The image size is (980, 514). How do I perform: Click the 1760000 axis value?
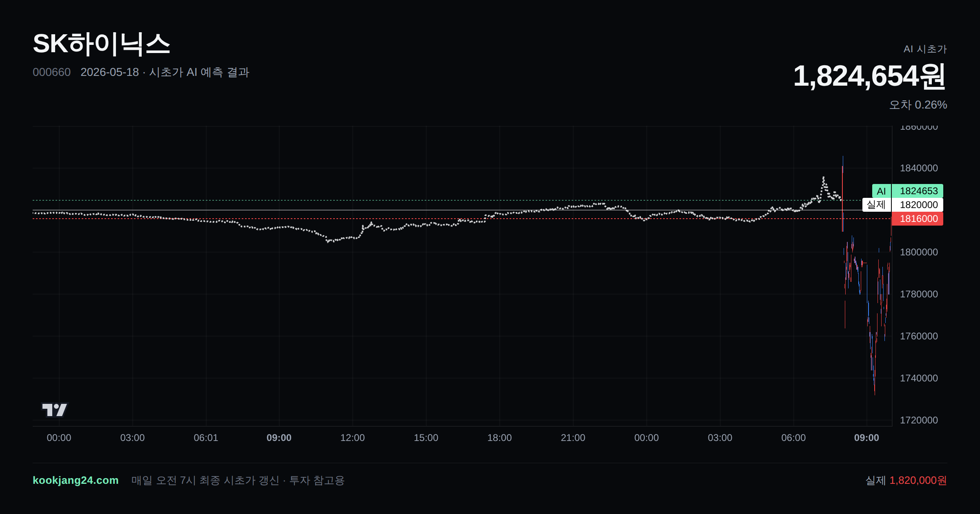(x=919, y=336)
